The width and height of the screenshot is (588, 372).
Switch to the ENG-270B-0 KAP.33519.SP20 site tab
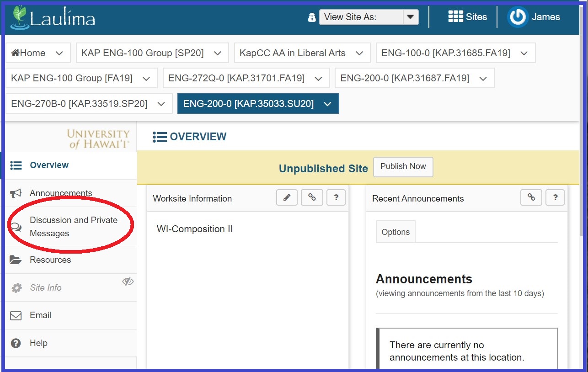point(79,104)
